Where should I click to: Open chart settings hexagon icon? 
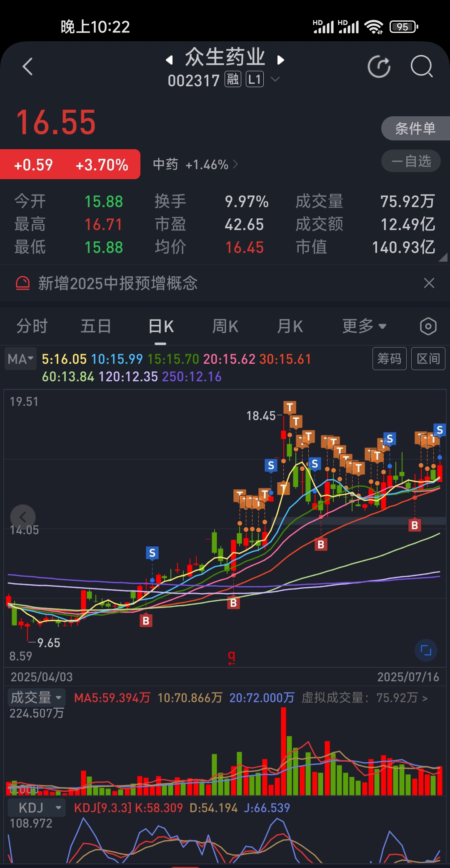[x=428, y=326]
